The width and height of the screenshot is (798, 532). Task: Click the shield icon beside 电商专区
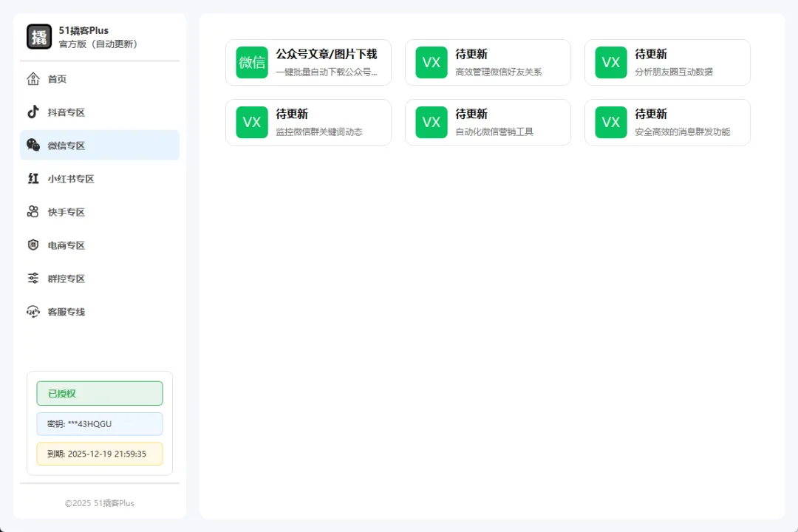(33, 245)
